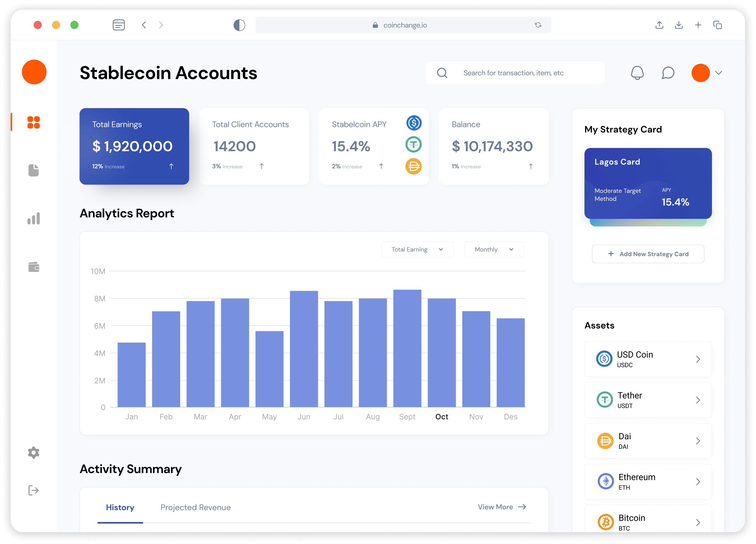This screenshot has height=544, width=756.
Task: Open the dashboard grid icon in sidebar
Action: (33, 122)
